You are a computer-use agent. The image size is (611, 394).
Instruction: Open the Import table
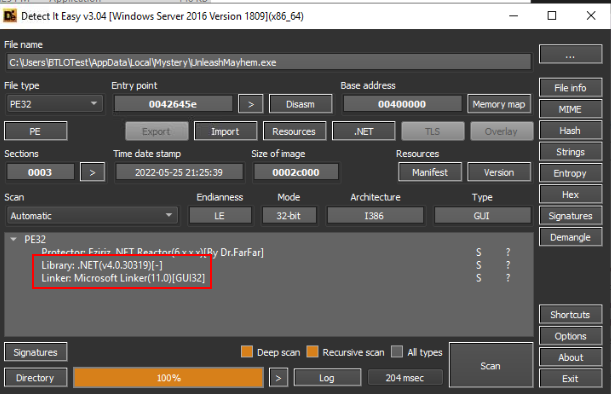[x=226, y=131]
